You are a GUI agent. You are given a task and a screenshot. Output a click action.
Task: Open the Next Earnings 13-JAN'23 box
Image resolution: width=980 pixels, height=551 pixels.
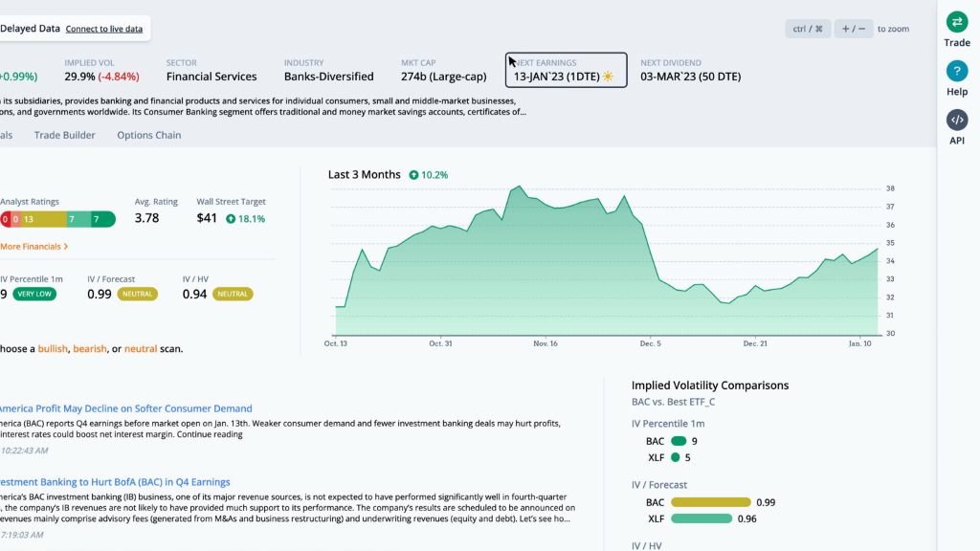566,70
